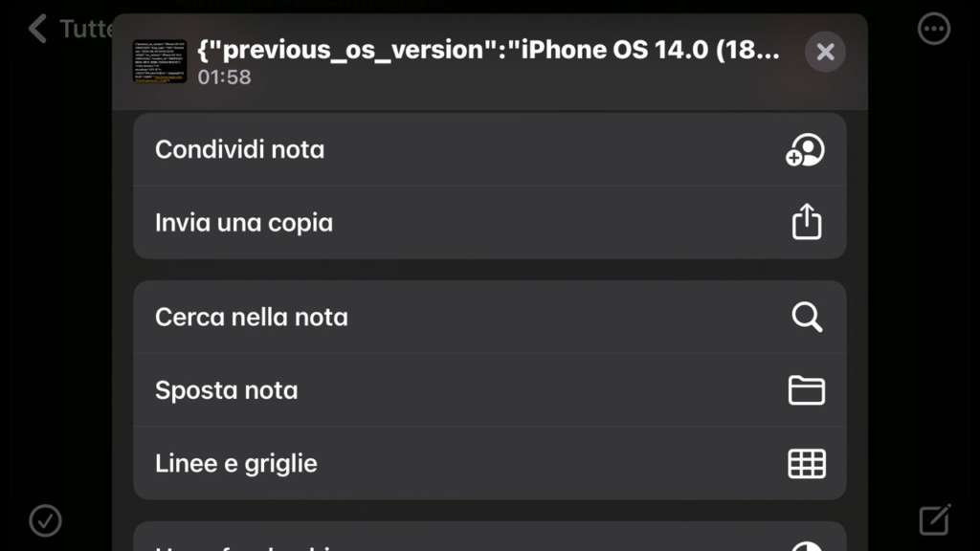Open Linee e griglie settings
The width and height of the screenshot is (980, 551).
click(490, 464)
